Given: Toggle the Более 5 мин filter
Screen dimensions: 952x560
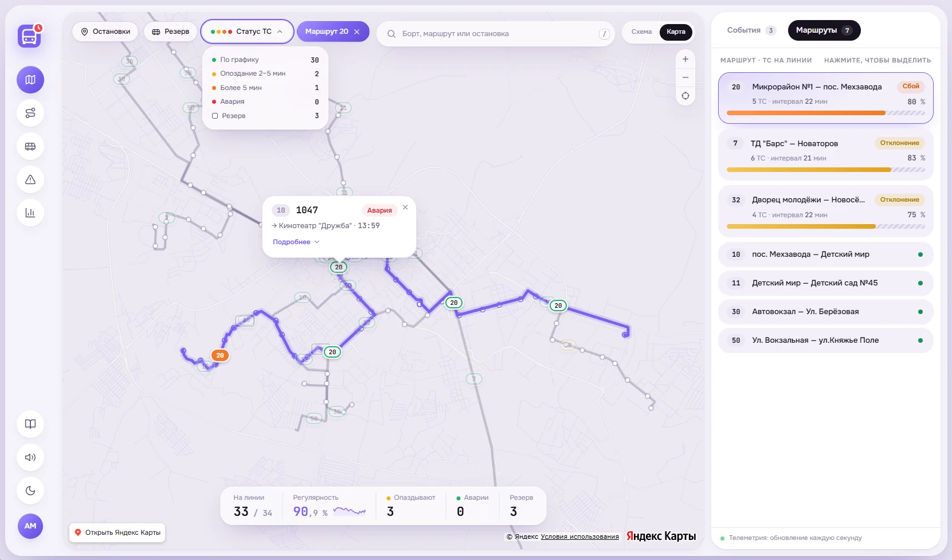Looking at the screenshot, I should (x=265, y=88).
